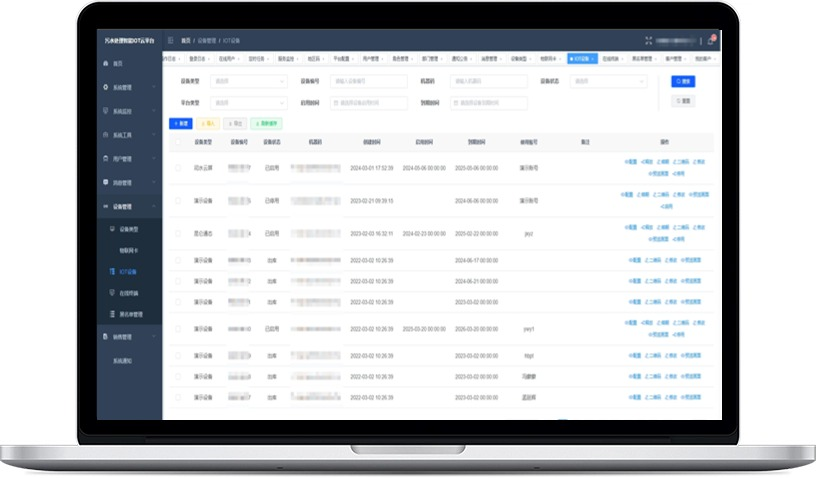Click the sidebar collapse hamburger icon
The height and width of the screenshot is (478, 816).
[171, 40]
